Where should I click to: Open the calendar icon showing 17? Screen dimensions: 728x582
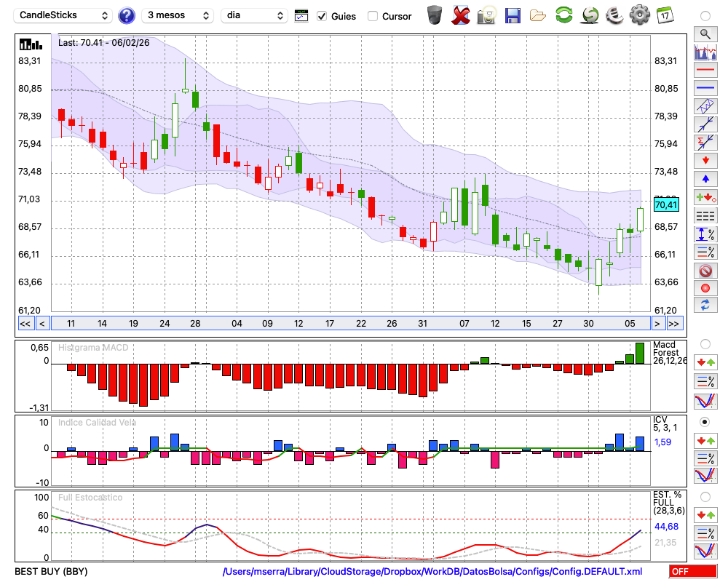664,15
